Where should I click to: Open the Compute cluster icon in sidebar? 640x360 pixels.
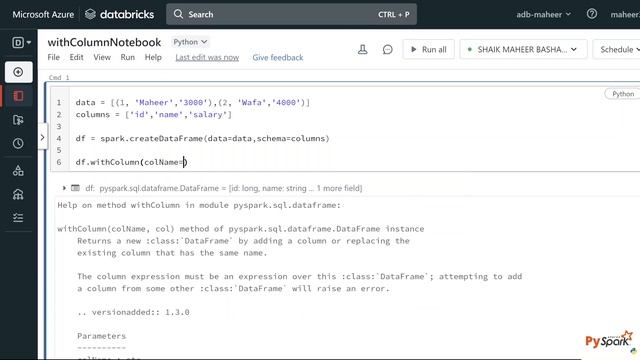coord(18,194)
